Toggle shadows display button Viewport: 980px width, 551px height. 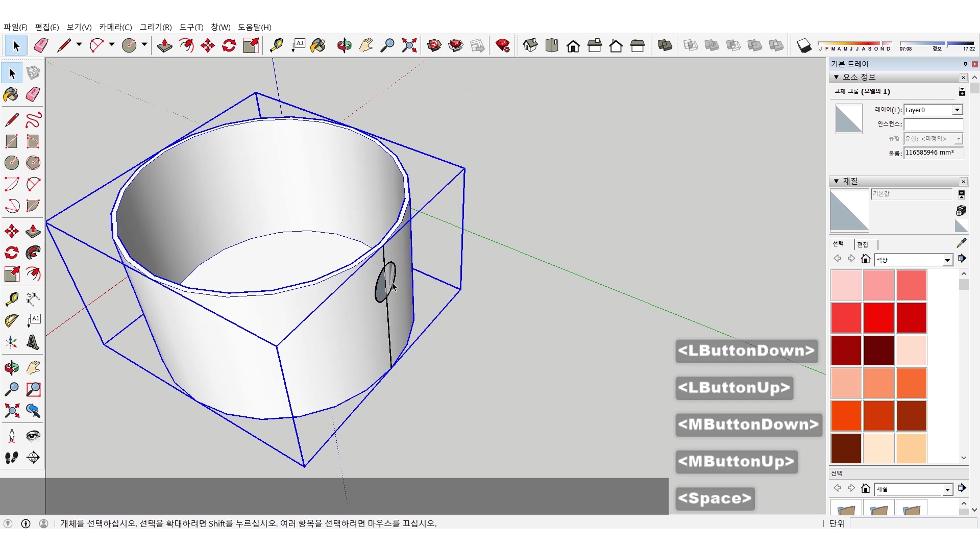click(804, 45)
